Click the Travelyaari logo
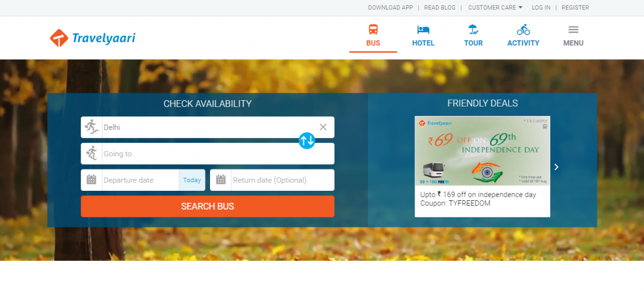 click(x=92, y=38)
